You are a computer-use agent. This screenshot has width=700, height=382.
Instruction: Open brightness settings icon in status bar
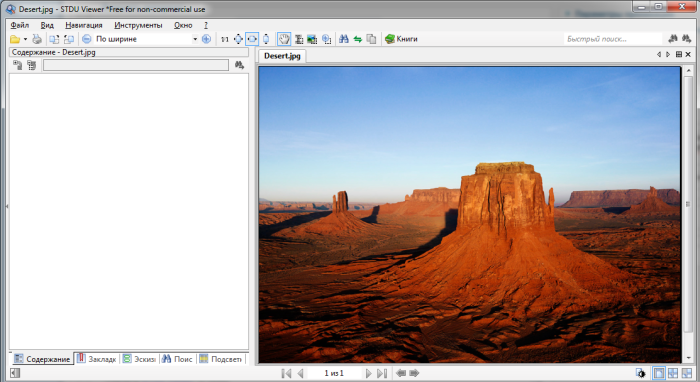pyautogui.click(x=641, y=373)
